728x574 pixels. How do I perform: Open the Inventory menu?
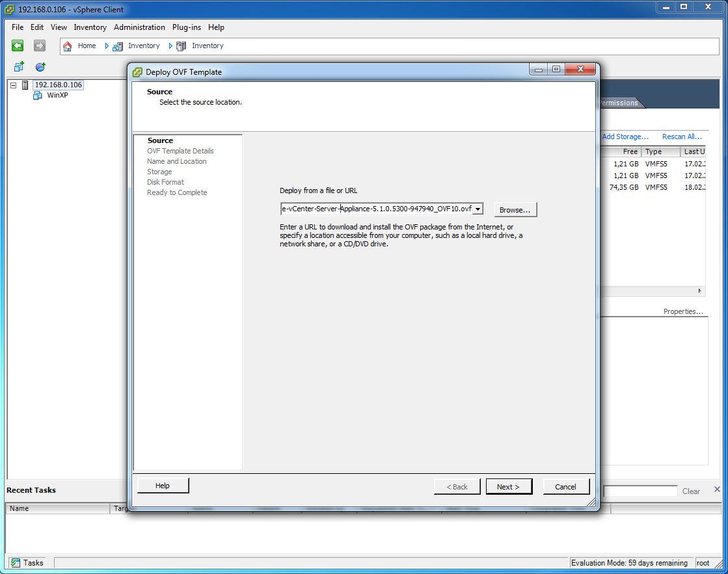point(90,27)
